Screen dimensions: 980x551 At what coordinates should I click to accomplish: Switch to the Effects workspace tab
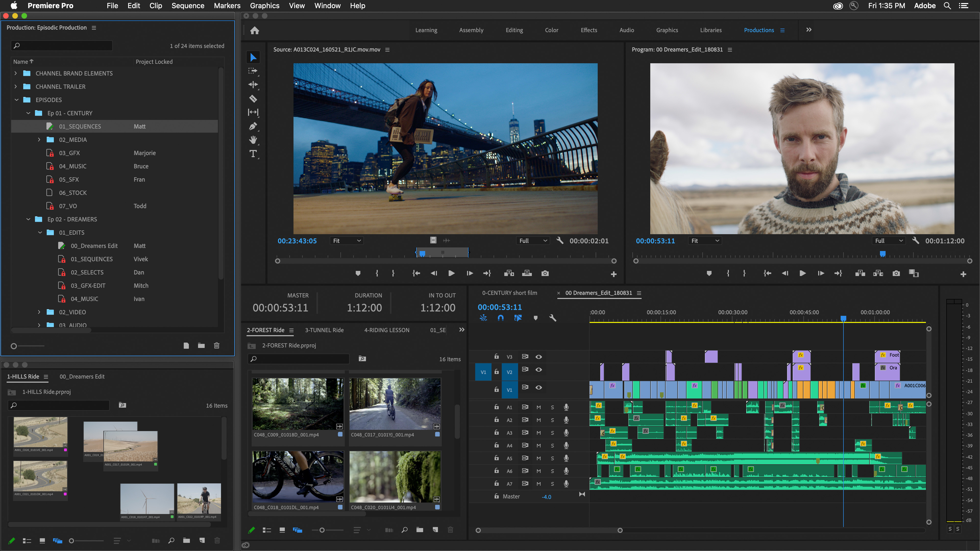(588, 30)
